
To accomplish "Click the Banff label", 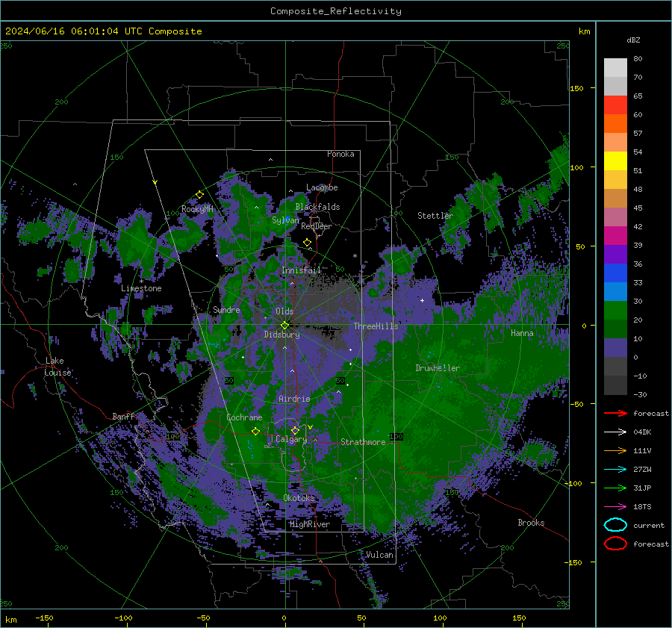I will [123, 417].
